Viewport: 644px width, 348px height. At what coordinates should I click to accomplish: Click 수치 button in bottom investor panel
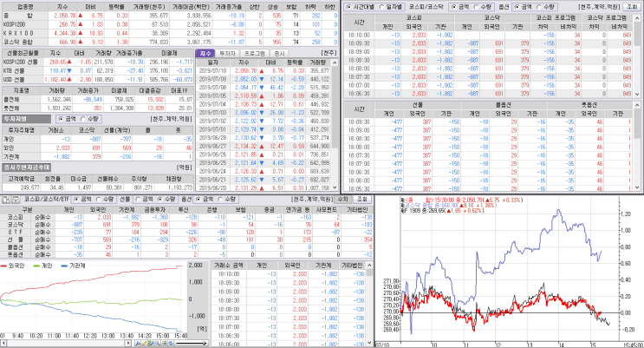(x=342, y=199)
